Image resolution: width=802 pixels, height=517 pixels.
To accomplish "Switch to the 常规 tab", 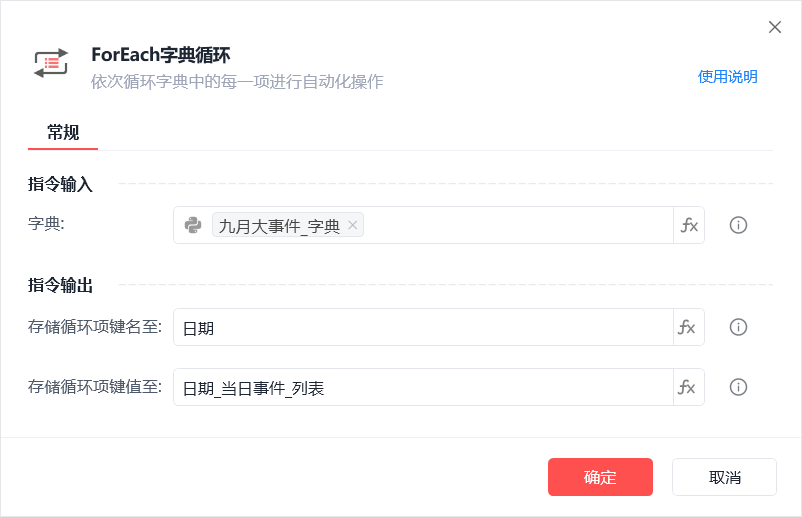I will [63, 132].
